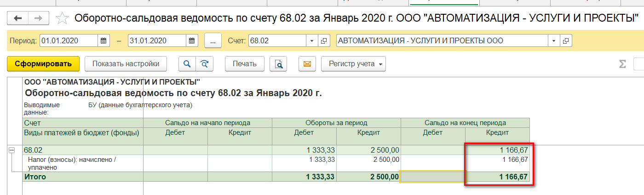Open the organization form icon

[x=566, y=40]
